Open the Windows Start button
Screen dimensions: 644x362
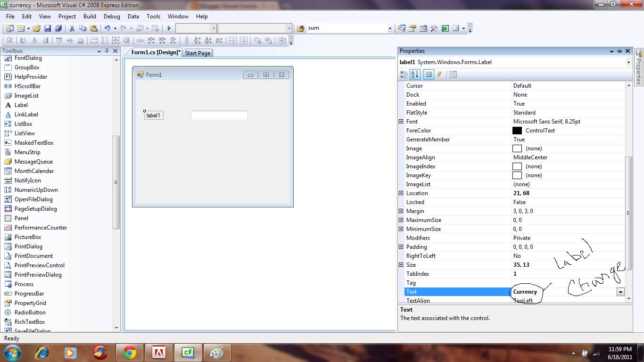click(12, 352)
